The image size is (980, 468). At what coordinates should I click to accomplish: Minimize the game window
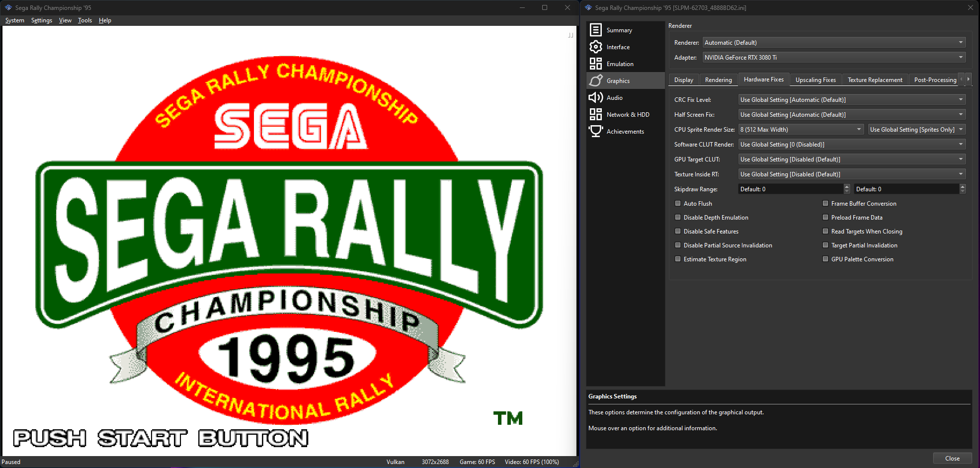point(522,7)
